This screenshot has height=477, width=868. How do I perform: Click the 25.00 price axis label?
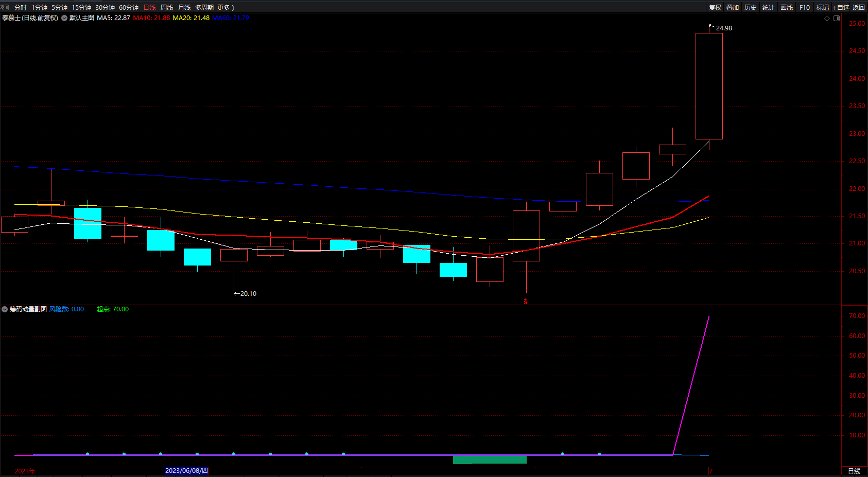[857, 24]
